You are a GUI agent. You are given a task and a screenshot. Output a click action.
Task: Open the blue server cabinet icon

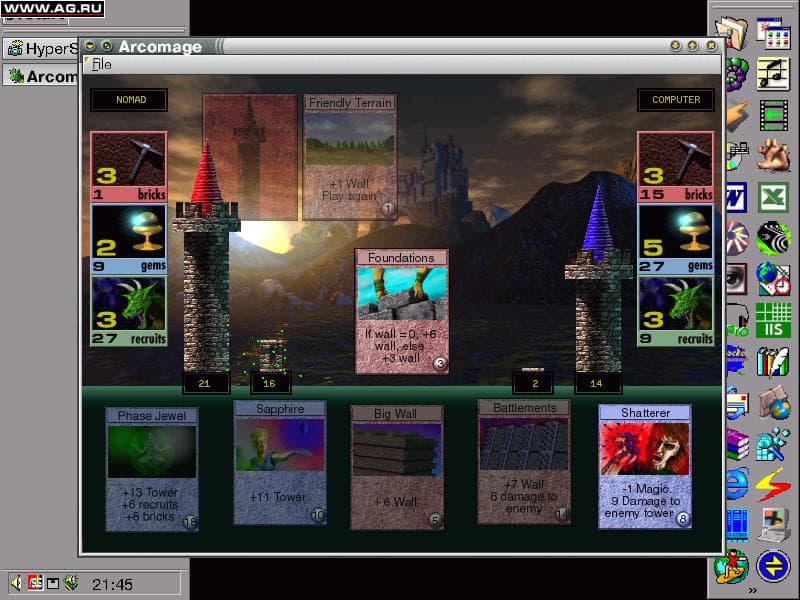tap(737, 526)
